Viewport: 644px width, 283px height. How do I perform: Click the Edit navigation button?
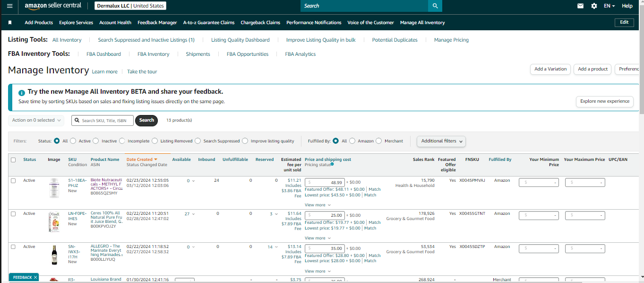624,22
